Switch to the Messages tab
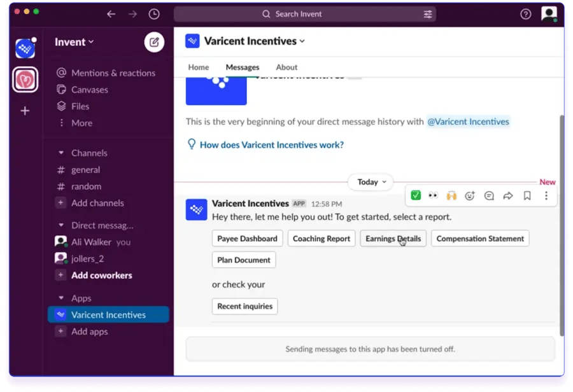573x392 pixels. coord(243,67)
